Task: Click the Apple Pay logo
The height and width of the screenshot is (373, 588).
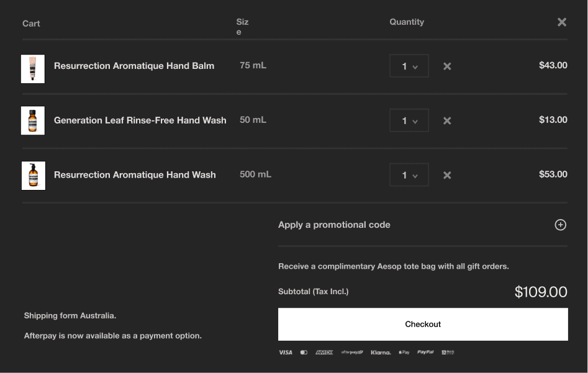Action: coord(404,353)
